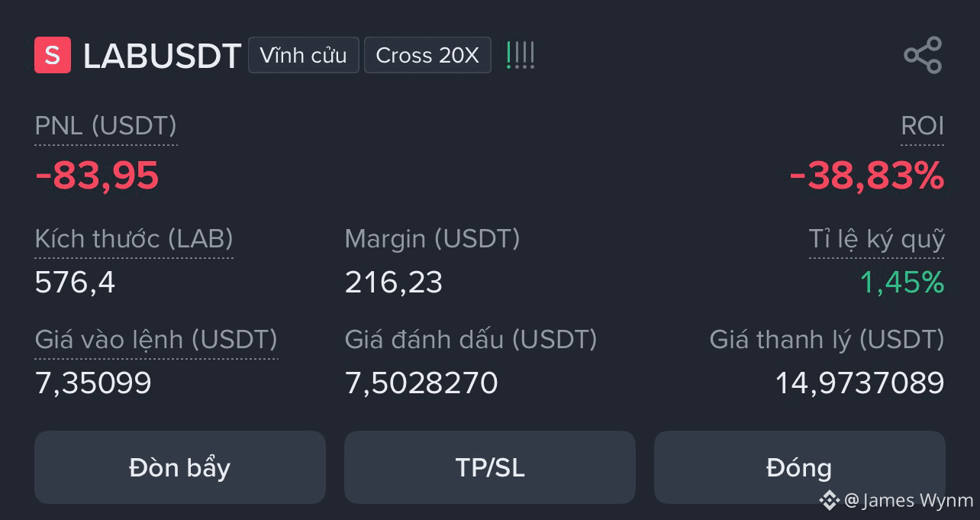Tap the mark price 7,5028270
This screenshot has width=980, height=520.
(421, 383)
